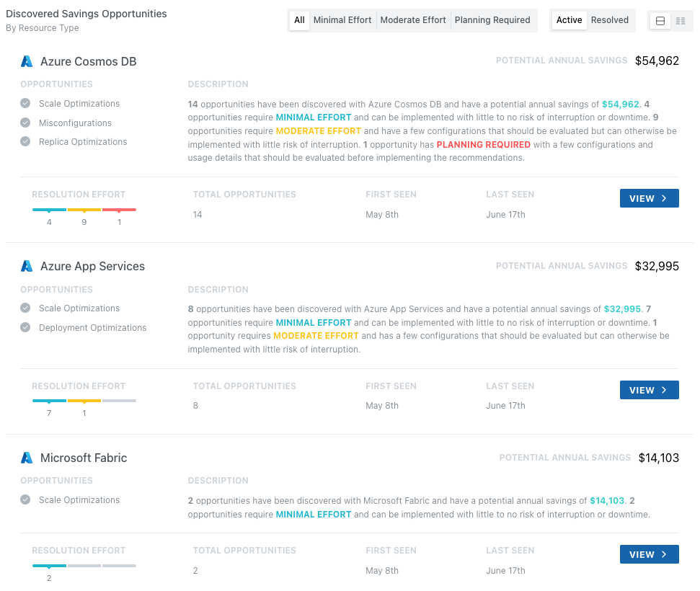Switch to card layout view icon

click(659, 21)
